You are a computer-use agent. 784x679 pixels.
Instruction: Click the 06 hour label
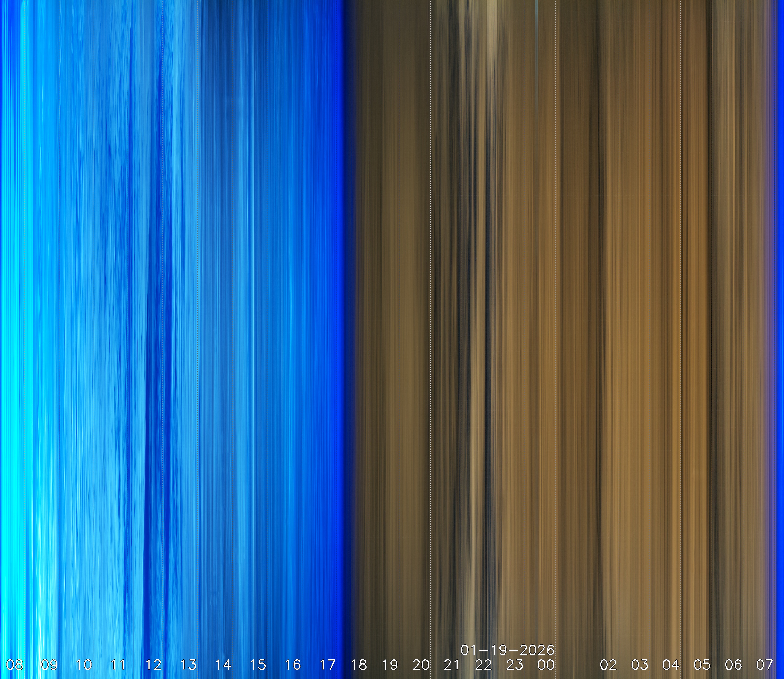pos(733,665)
